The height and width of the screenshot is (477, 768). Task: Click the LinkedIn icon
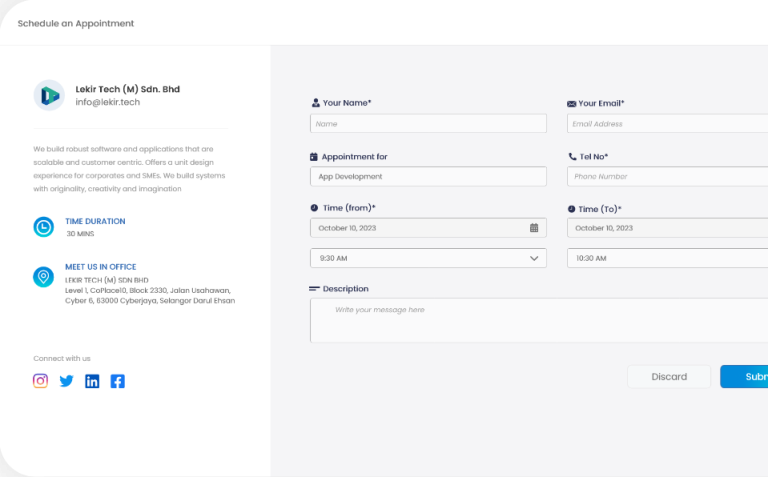click(92, 381)
